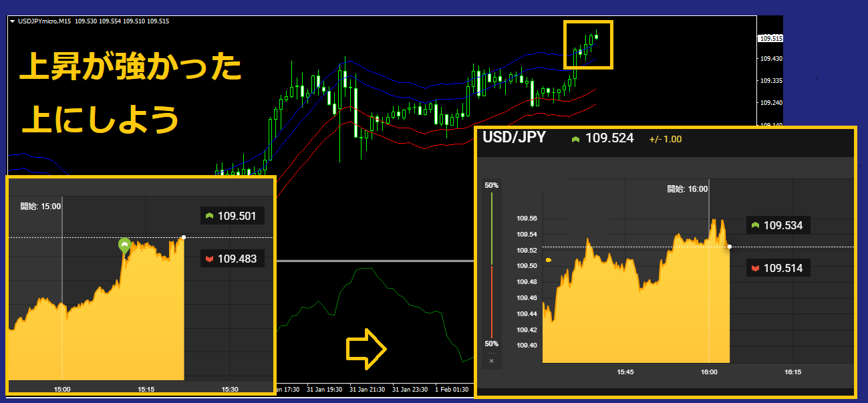
Task: Click the green entry pin marker on chart
Action: click(124, 245)
